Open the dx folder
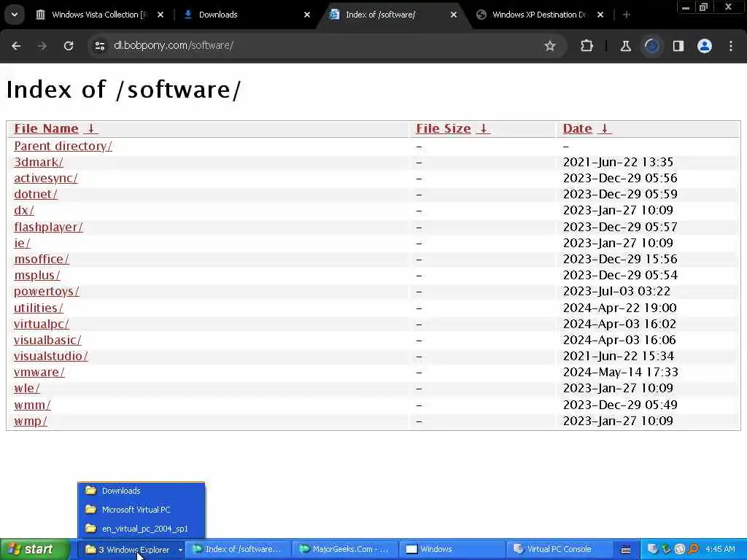 tap(24, 211)
